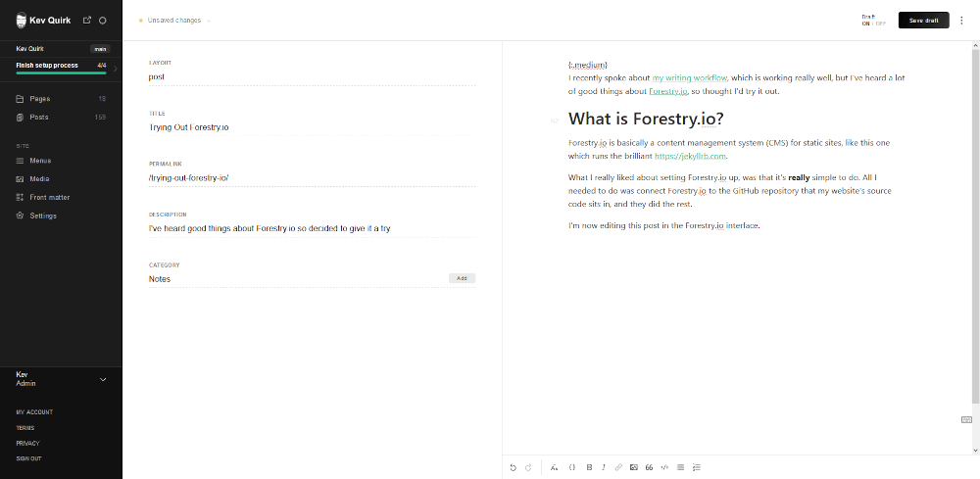This screenshot has width=980, height=479.
Task: Open site in new window icon
Action: pyautogui.click(x=87, y=20)
